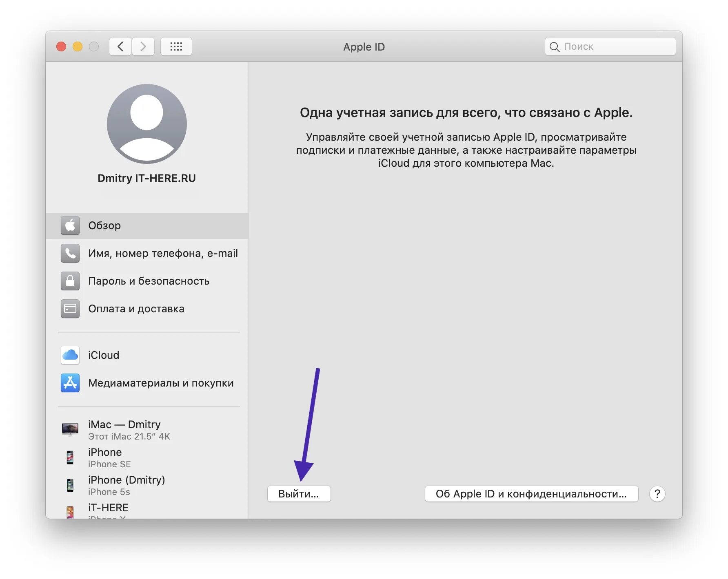Select the Обзор overview row
This screenshot has height=579, width=728.
pyautogui.click(x=147, y=225)
